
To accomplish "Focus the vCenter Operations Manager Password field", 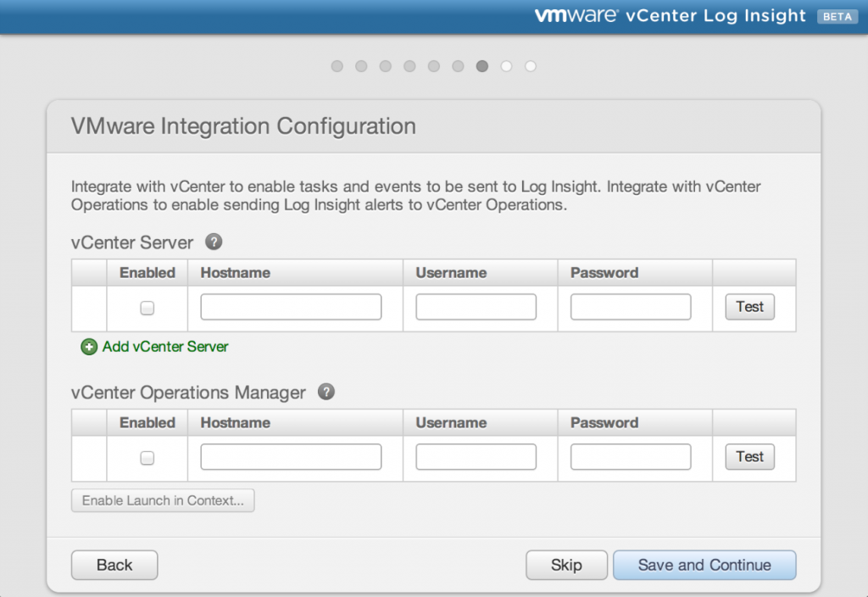I will click(x=631, y=457).
